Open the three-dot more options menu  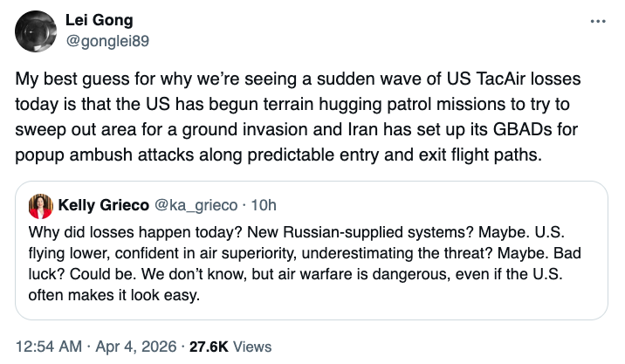coord(597,21)
